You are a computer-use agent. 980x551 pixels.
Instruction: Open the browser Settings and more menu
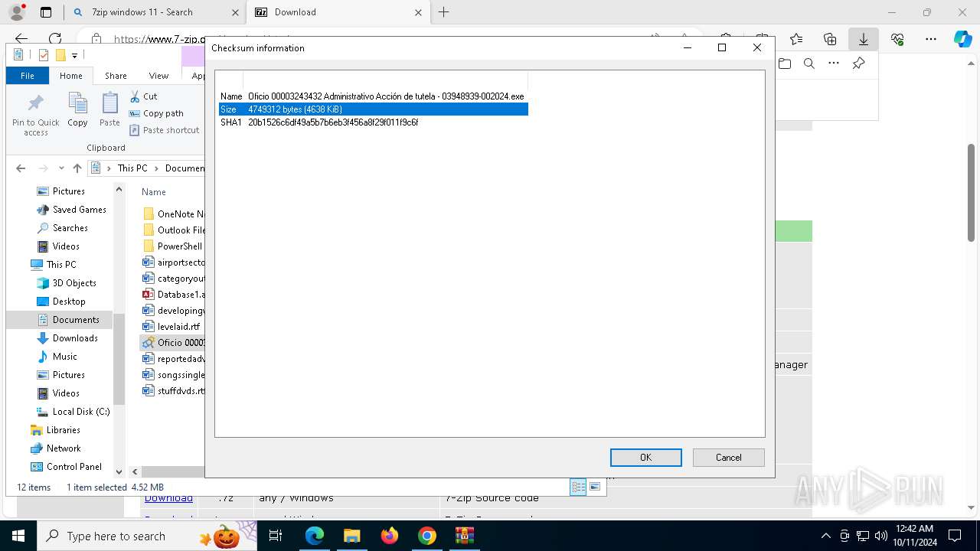pyautogui.click(x=931, y=39)
